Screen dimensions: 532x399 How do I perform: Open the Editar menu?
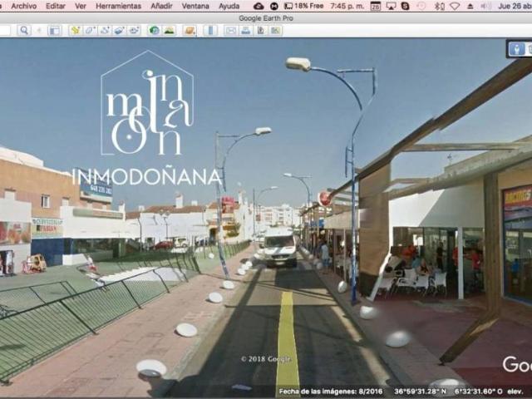coord(56,6)
